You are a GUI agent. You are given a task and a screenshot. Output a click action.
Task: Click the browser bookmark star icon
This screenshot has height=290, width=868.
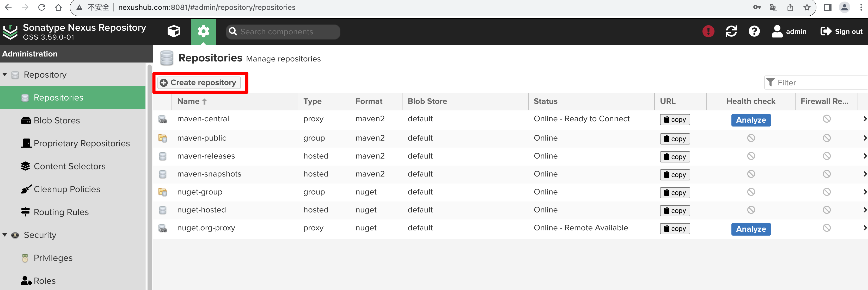(x=807, y=7)
